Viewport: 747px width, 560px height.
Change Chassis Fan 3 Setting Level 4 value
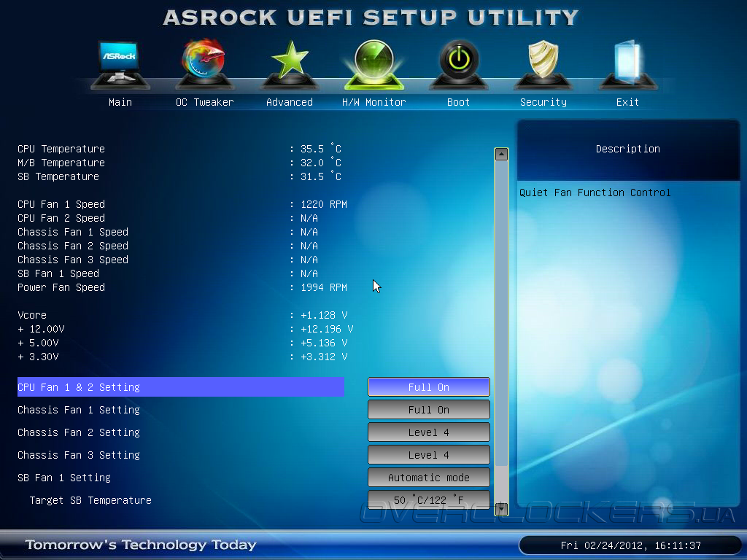click(429, 455)
